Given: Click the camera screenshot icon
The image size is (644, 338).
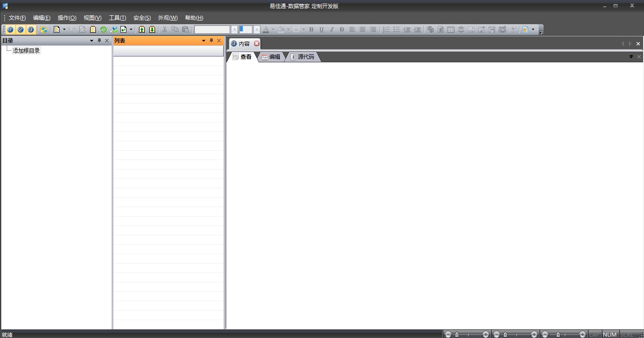Looking at the screenshot, I should coord(502,30).
